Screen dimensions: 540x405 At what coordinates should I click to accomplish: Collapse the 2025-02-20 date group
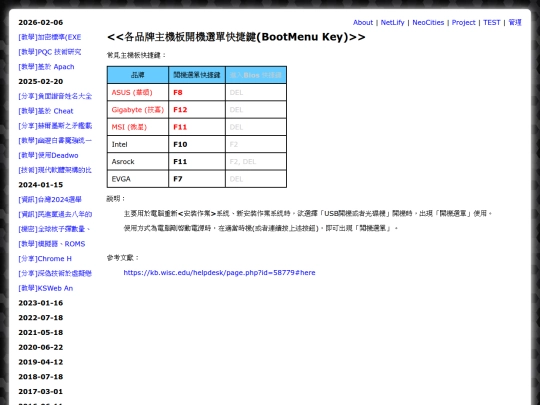pyautogui.click(x=41, y=82)
